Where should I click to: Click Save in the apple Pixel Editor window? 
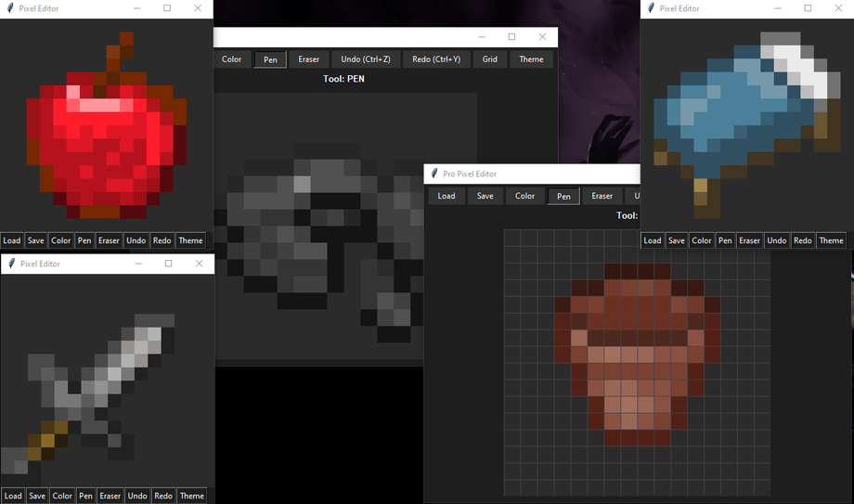[36, 240]
